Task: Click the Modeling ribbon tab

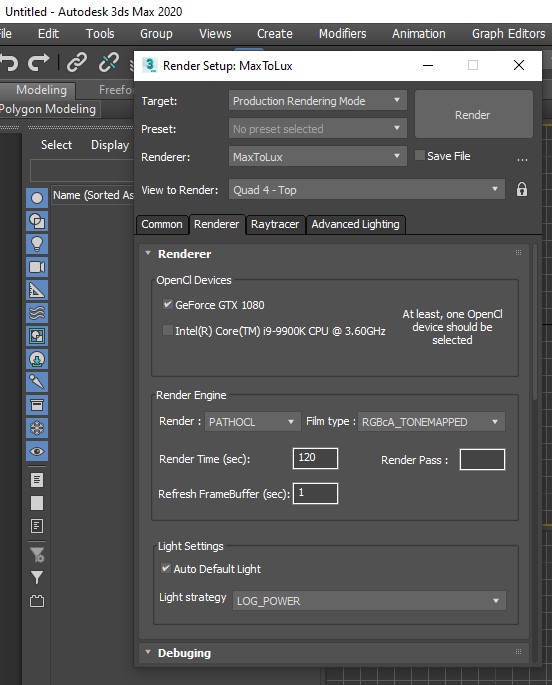Action: click(41, 90)
